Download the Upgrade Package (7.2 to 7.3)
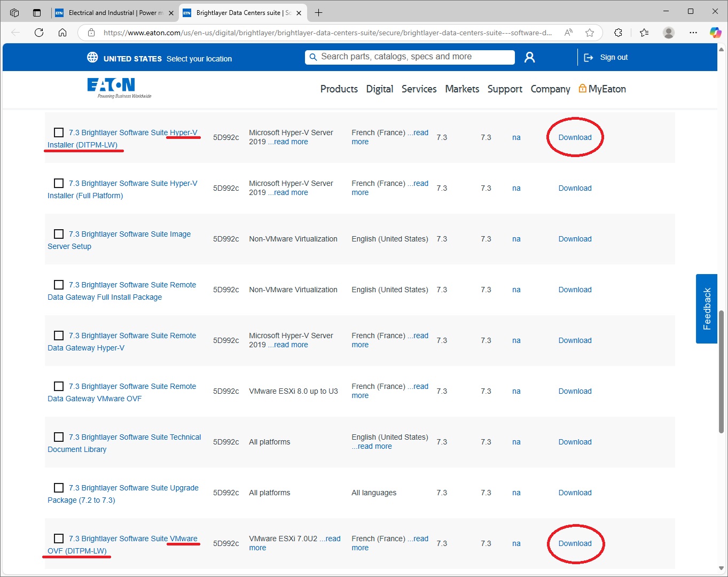728x577 pixels. (575, 493)
